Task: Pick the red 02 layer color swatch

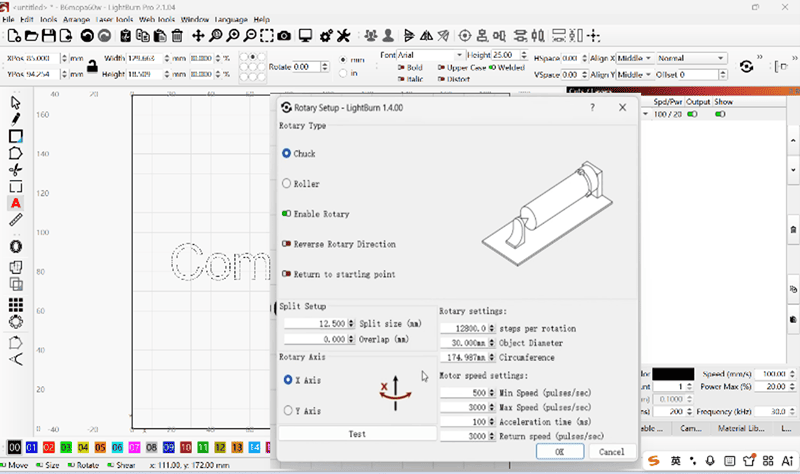Action: coord(48,447)
